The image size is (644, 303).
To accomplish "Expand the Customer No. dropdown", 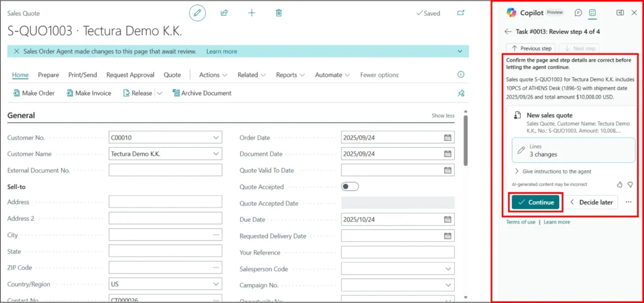I will (x=216, y=138).
